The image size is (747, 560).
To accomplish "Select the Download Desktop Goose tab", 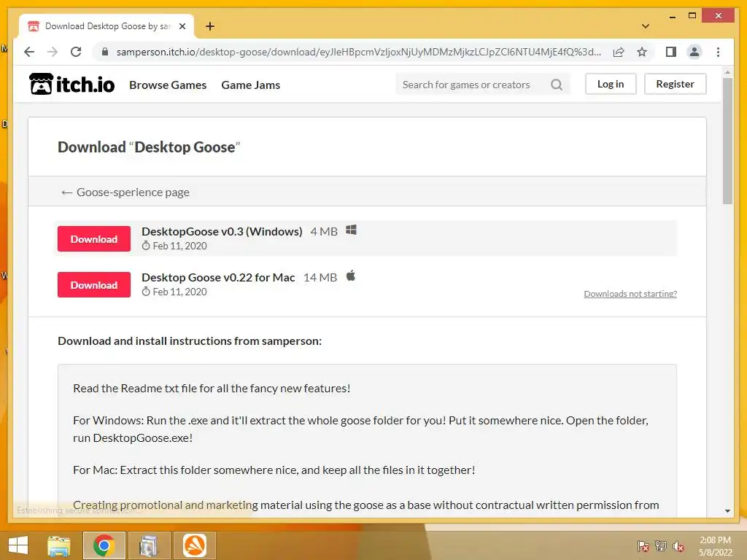I will coord(107,26).
